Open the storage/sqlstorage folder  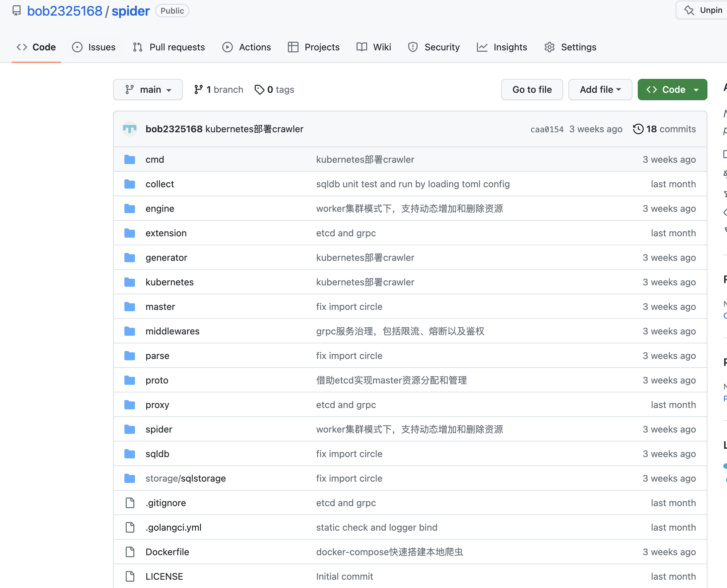tap(186, 478)
